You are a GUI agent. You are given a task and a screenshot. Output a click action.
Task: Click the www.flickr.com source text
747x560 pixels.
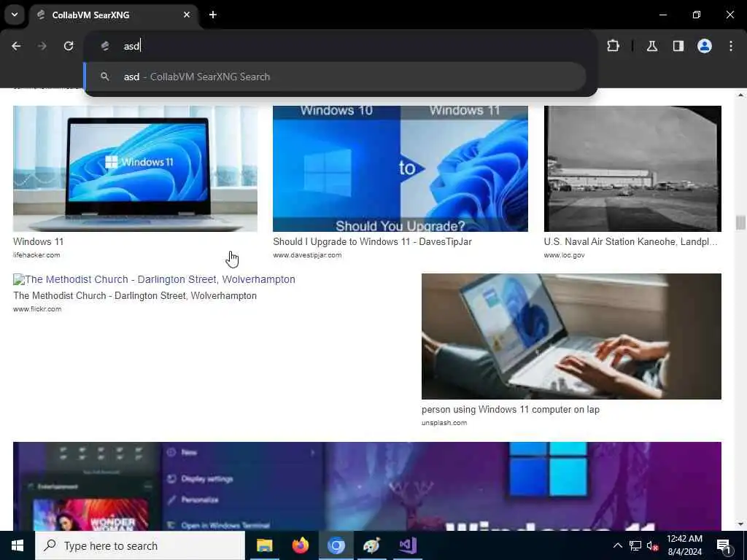pyautogui.click(x=37, y=309)
